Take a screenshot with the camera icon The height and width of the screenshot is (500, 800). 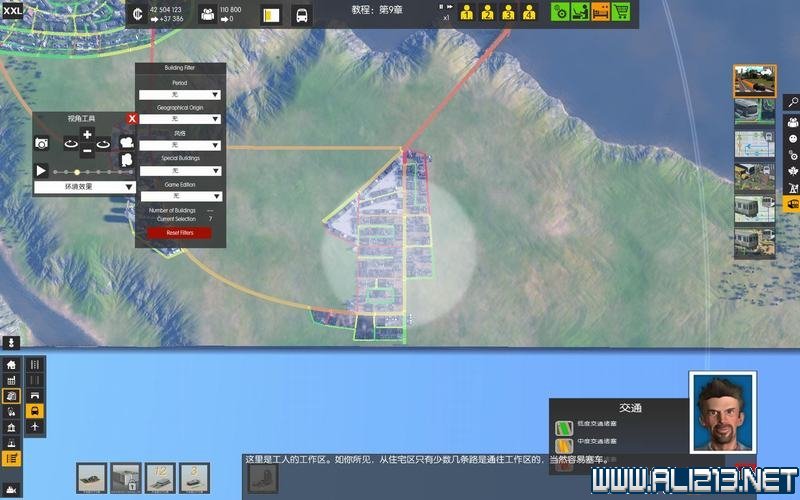42,144
